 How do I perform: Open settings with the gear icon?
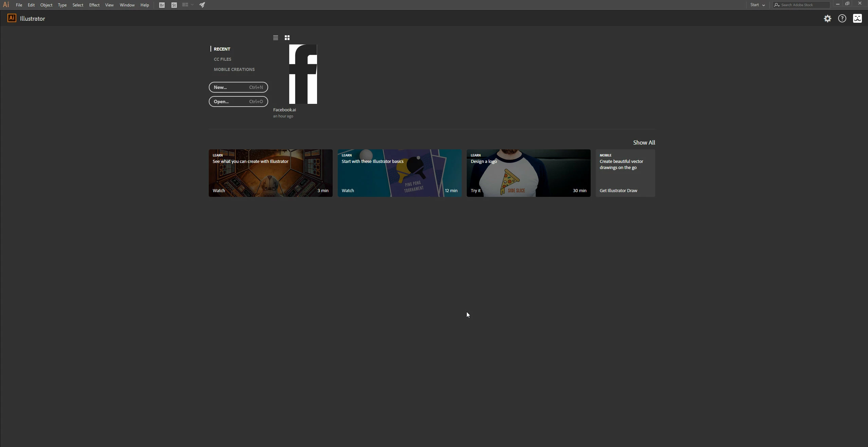click(x=827, y=19)
